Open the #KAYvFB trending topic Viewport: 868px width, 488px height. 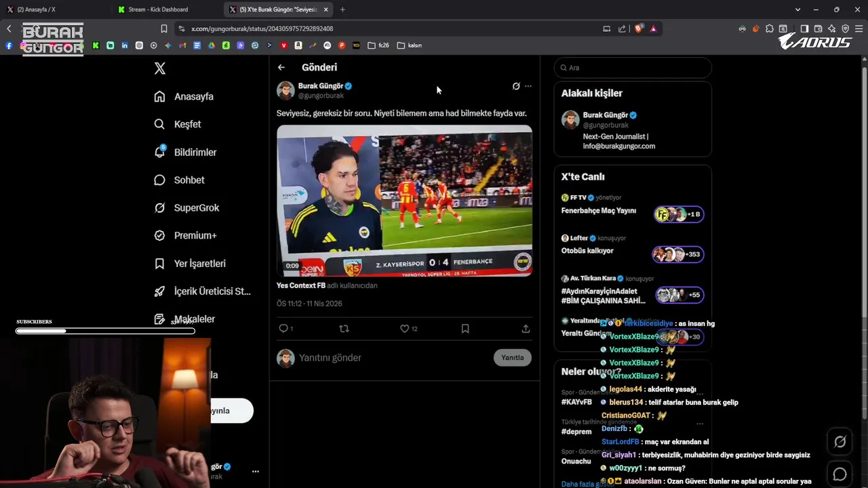click(x=576, y=402)
